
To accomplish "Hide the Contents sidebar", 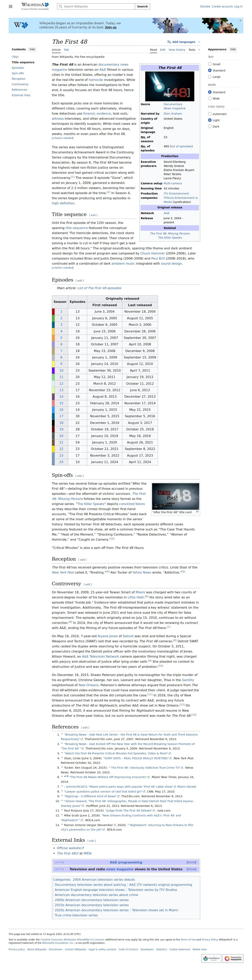I will (x=32, y=49).
